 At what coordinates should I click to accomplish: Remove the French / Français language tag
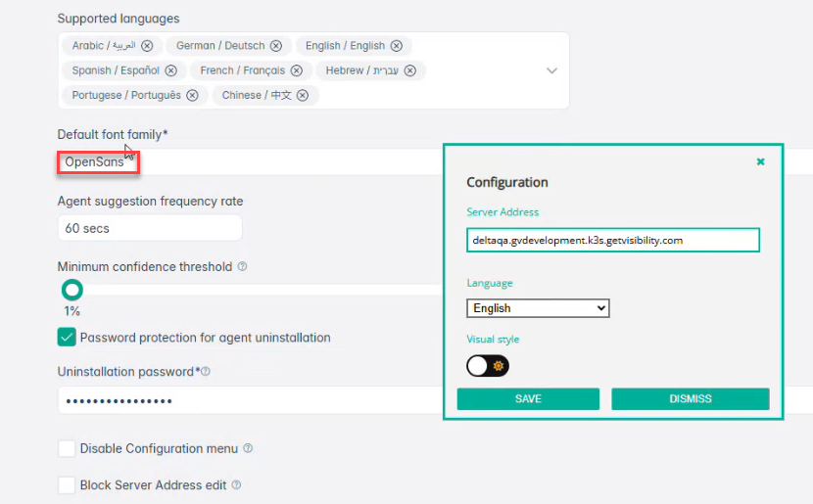point(297,70)
